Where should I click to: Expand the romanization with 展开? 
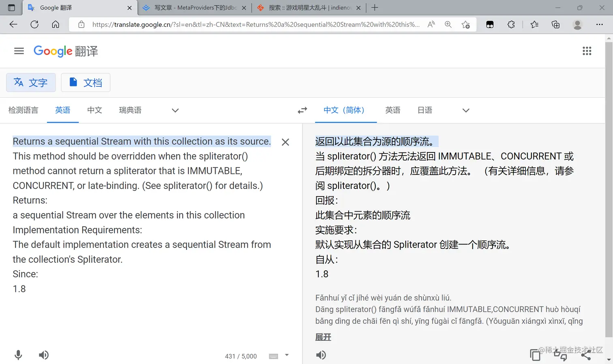pos(323,337)
